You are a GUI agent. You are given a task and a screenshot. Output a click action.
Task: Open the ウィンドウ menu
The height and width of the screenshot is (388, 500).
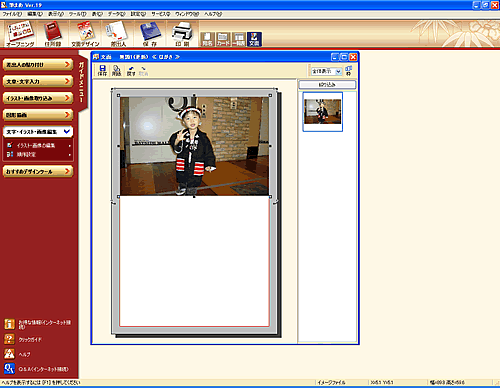tap(187, 14)
